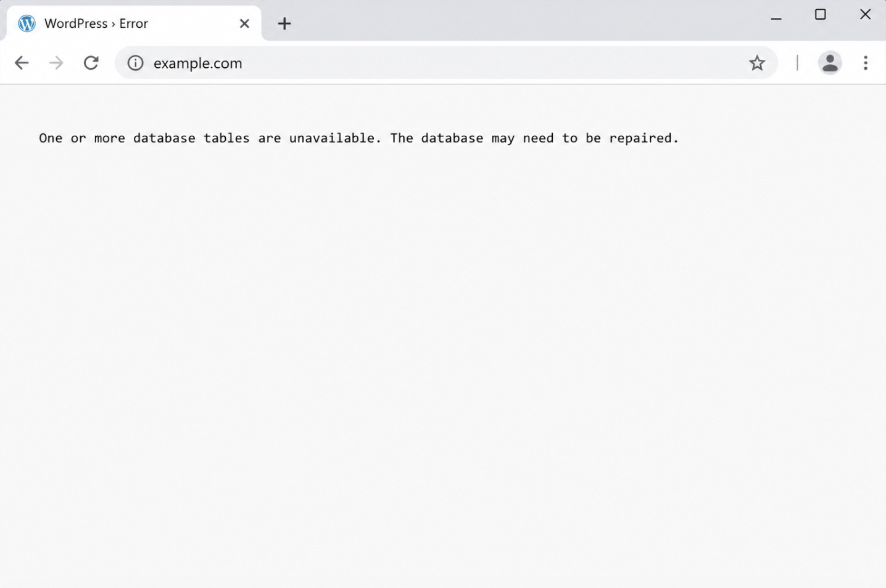Image resolution: width=886 pixels, height=588 pixels.
Task: Reload the example.com page
Action: [91, 63]
